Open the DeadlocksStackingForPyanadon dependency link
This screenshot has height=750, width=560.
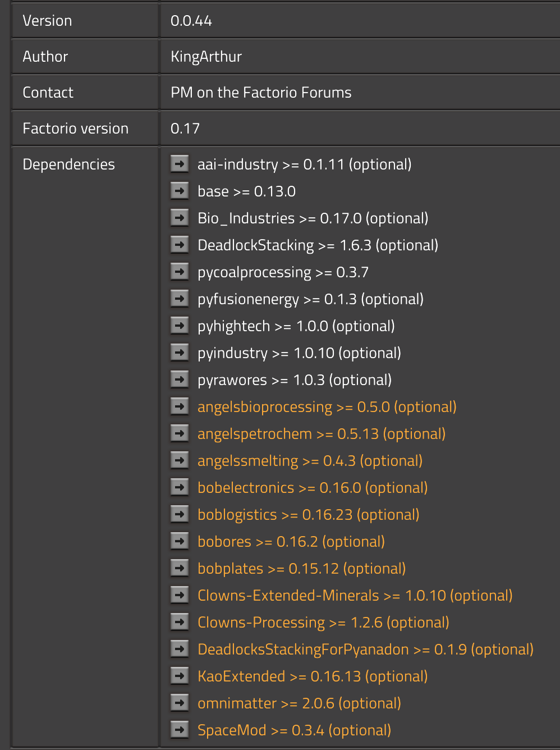pyautogui.click(x=365, y=650)
